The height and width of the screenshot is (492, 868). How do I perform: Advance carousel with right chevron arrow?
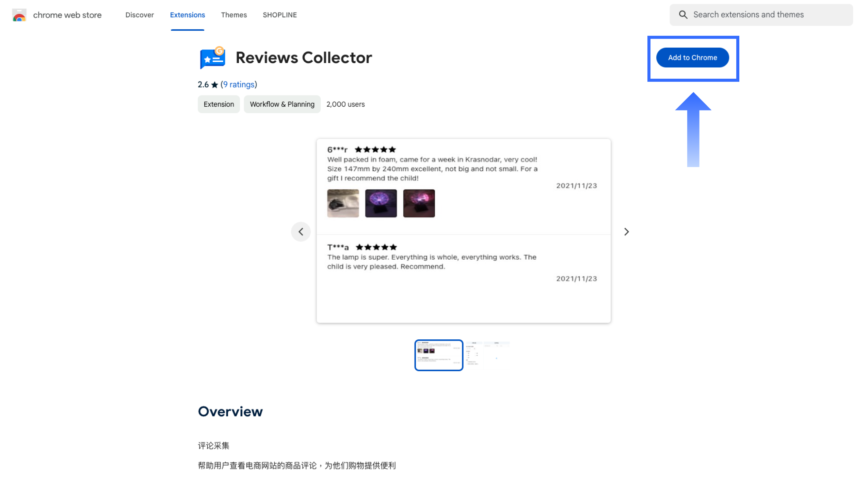coord(626,232)
